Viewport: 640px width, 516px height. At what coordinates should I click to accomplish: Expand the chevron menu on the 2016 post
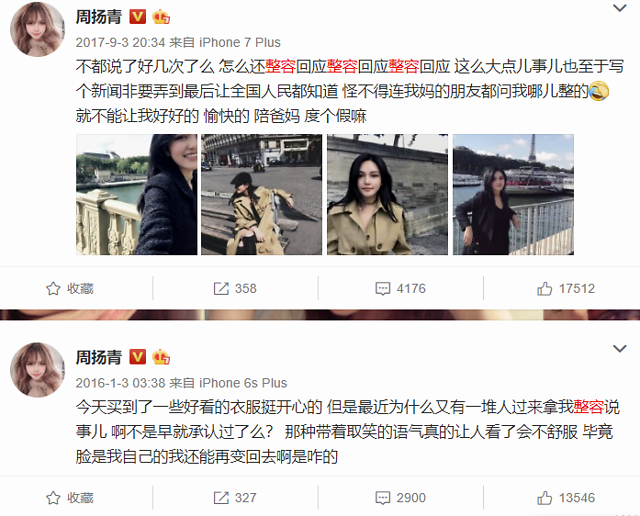click(620, 349)
